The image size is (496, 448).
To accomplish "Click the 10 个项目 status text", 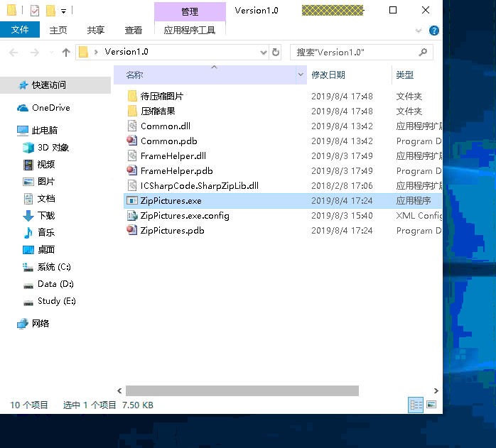I will click(x=29, y=405).
